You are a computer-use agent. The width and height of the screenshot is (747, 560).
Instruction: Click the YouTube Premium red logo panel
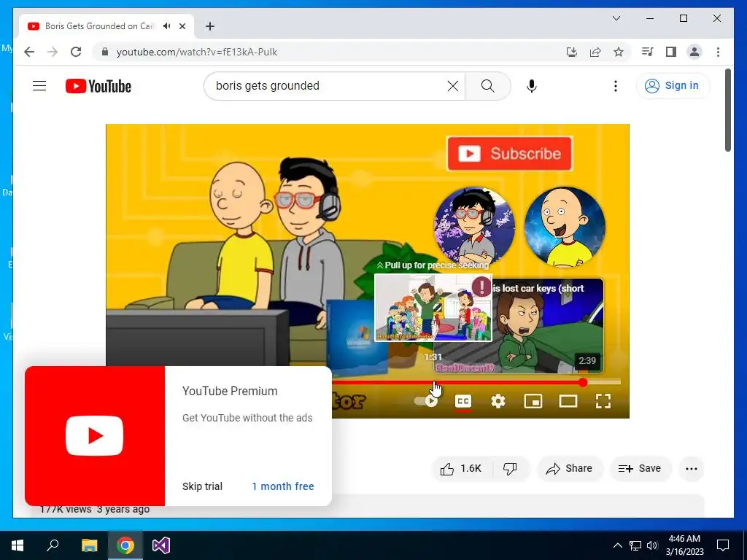click(x=95, y=436)
